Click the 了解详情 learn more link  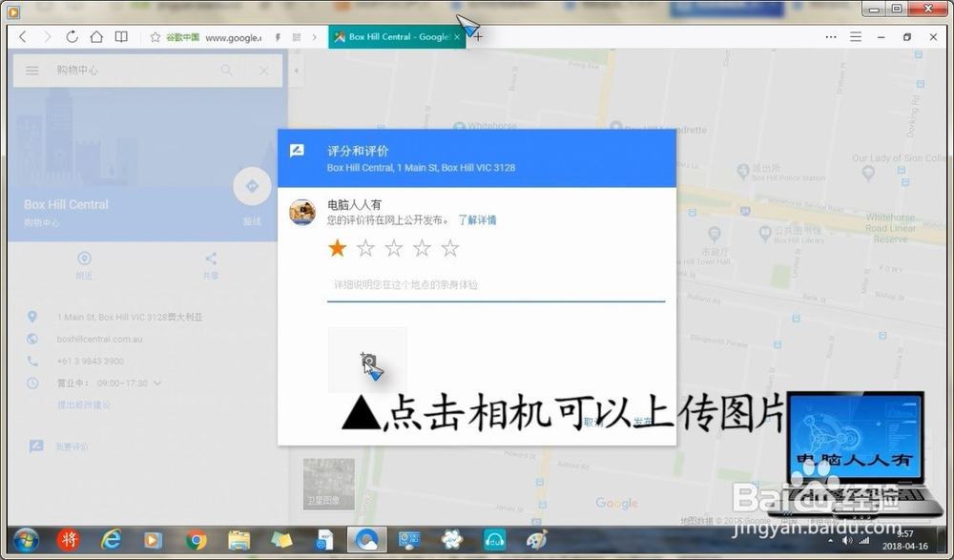477,220
